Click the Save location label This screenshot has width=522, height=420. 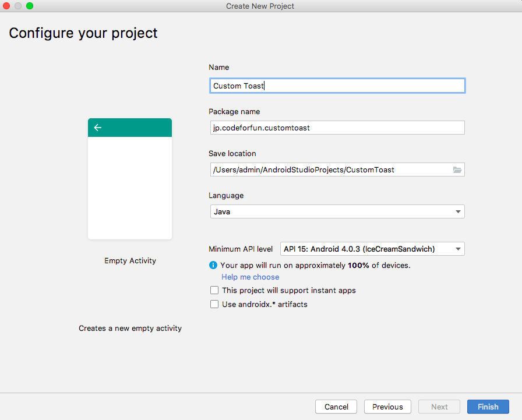(232, 153)
